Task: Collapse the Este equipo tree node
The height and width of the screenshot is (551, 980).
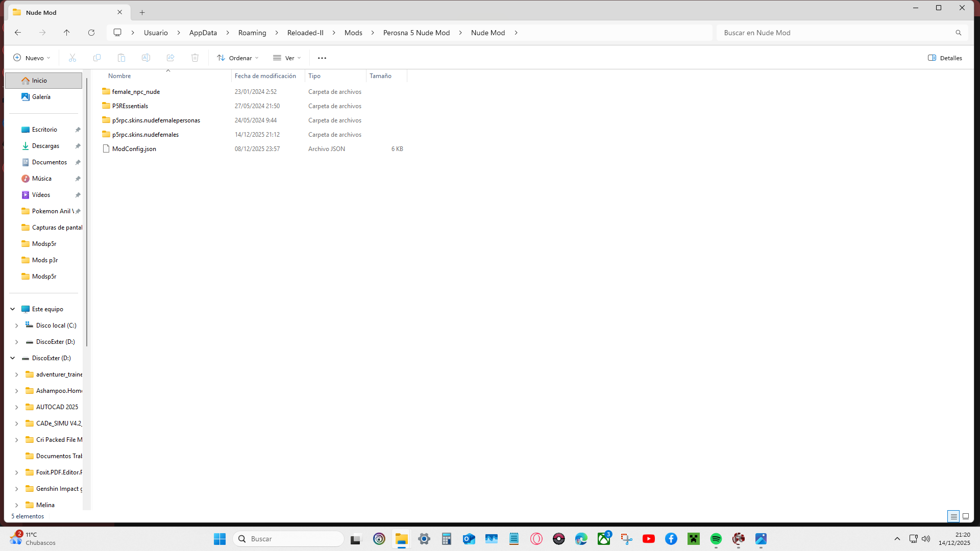Action: tap(13, 309)
